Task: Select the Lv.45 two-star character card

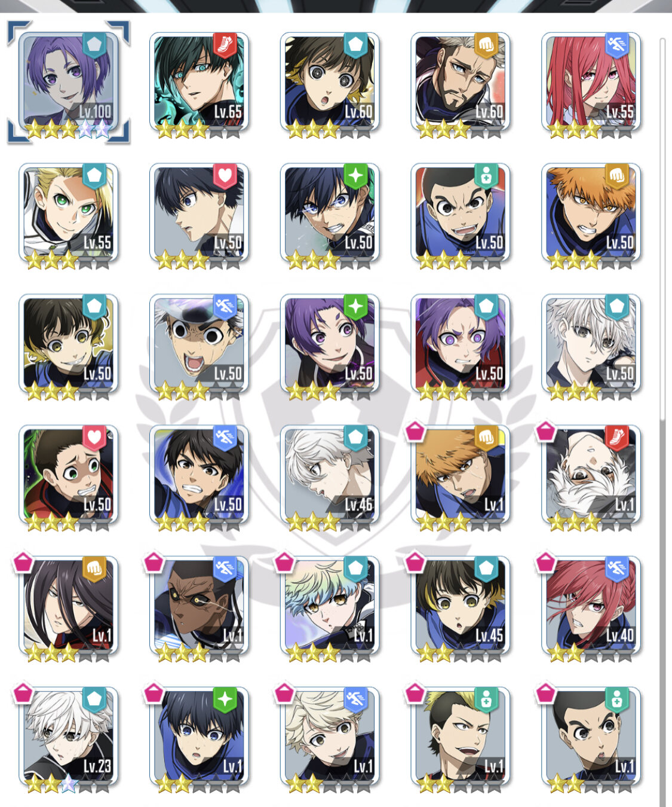Action: [x=461, y=606]
